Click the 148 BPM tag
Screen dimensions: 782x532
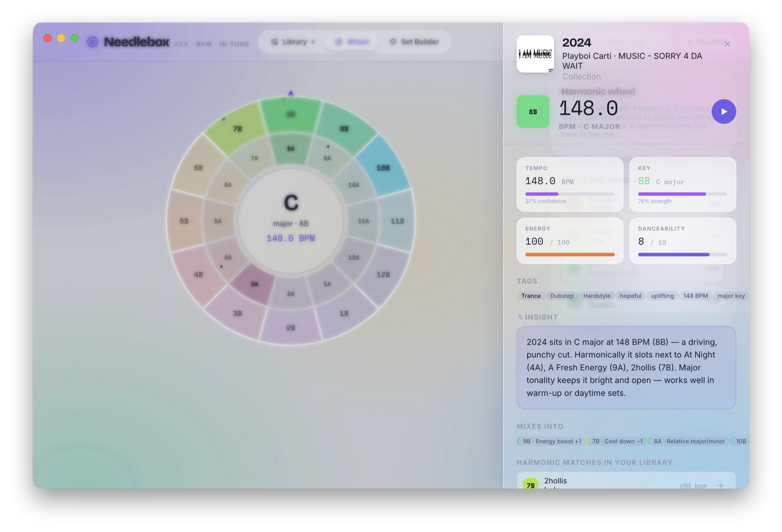696,296
